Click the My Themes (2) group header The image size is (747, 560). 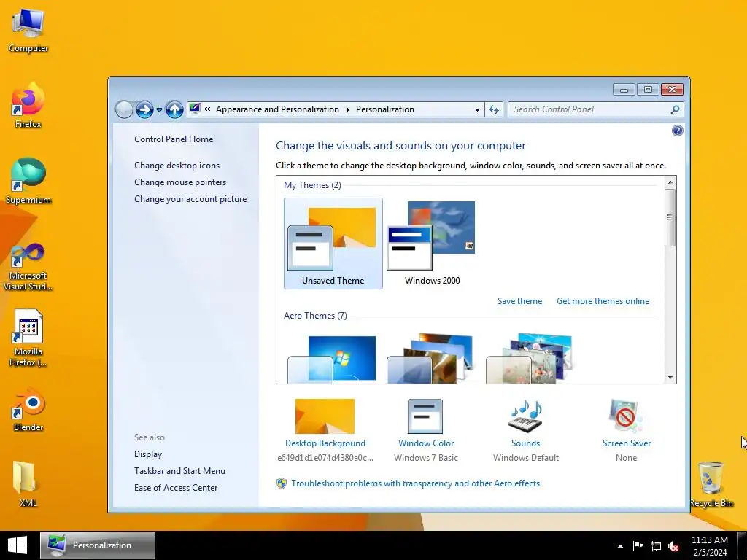pos(312,184)
